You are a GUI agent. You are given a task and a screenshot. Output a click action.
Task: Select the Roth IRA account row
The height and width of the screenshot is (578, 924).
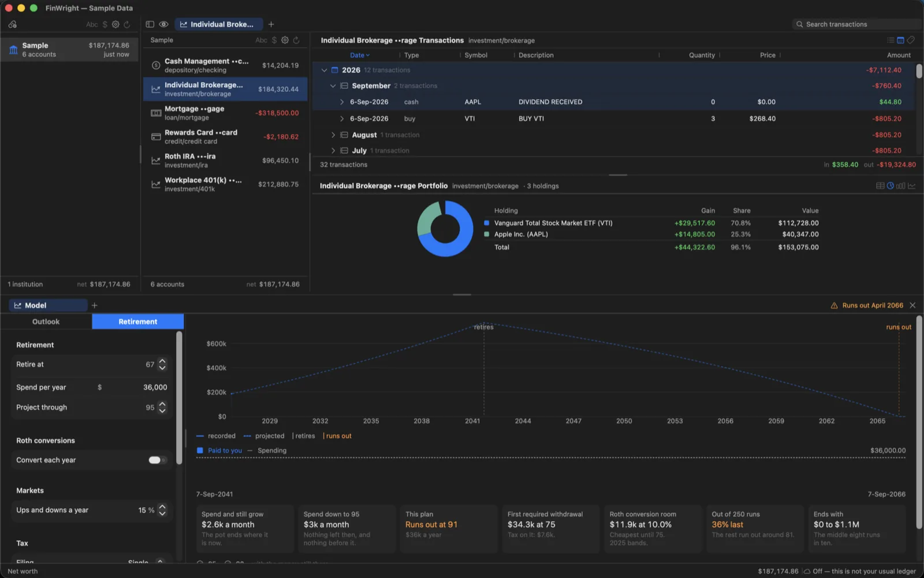coord(225,161)
